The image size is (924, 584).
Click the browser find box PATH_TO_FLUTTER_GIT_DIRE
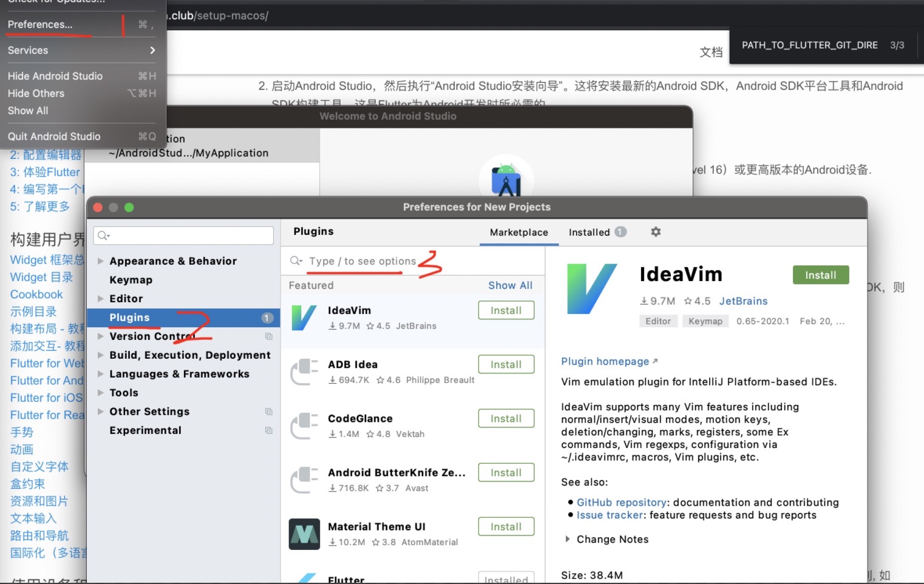pyautogui.click(x=810, y=45)
